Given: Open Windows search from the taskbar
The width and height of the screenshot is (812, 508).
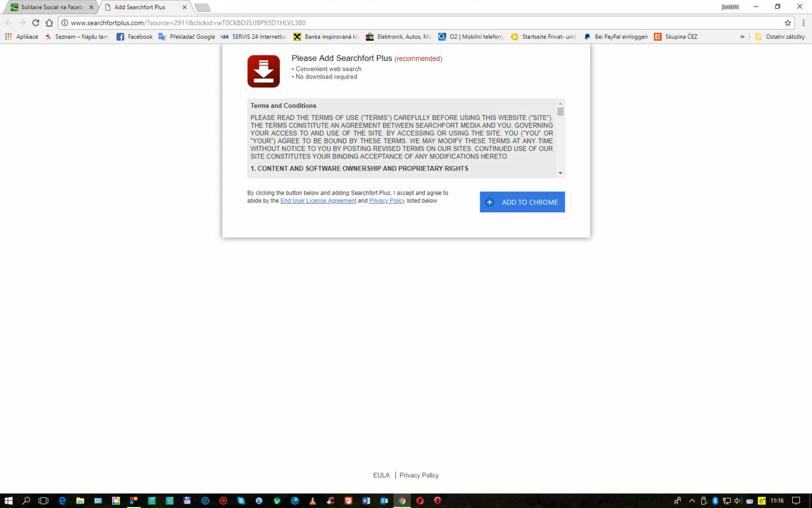Looking at the screenshot, I should coord(26,500).
